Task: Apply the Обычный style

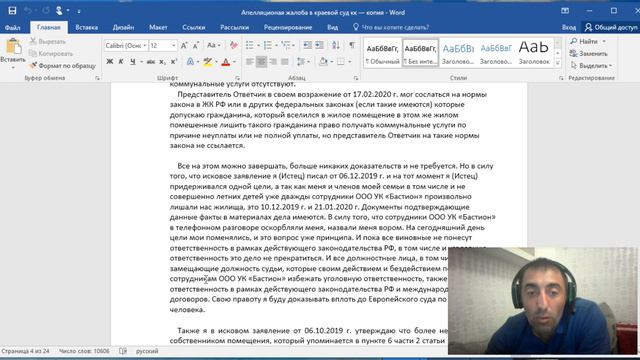Action: click(x=382, y=52)
